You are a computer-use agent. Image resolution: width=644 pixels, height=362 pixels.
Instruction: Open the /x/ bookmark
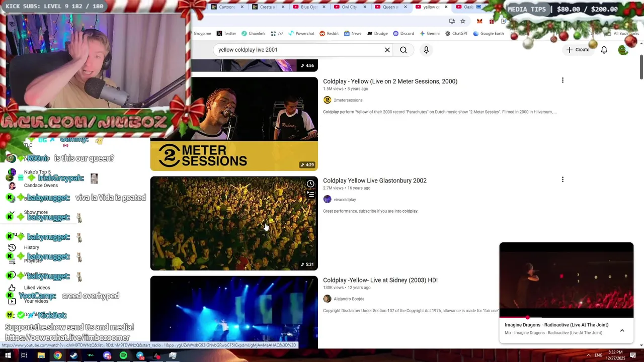277,34
